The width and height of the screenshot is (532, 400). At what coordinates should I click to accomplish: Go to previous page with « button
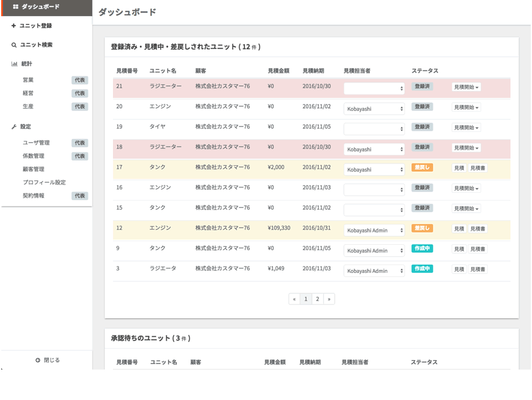pyautogui.click(x=294, y=299)
